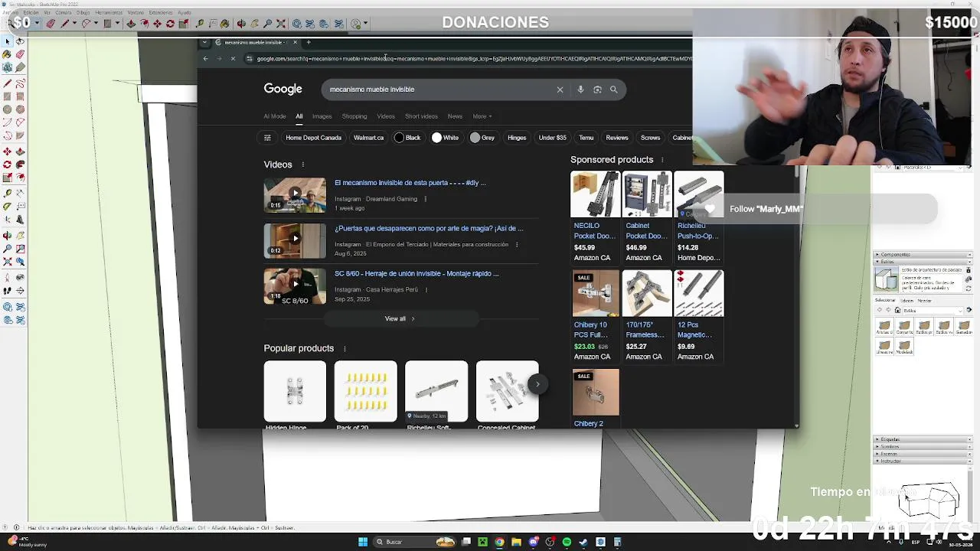Select the Rectangle shape tool in top toolbar
980x551 pixels.
click(x=108, y=23)
